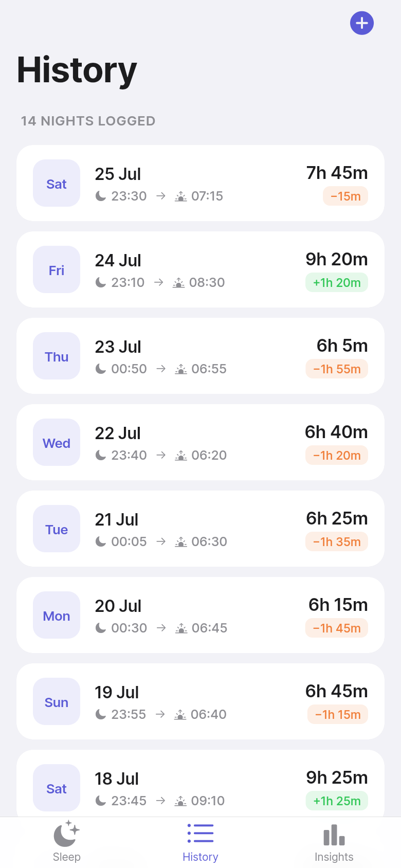Open the Insights bar chart icon
Screen dimensions: 401x868
pos(334,834)
